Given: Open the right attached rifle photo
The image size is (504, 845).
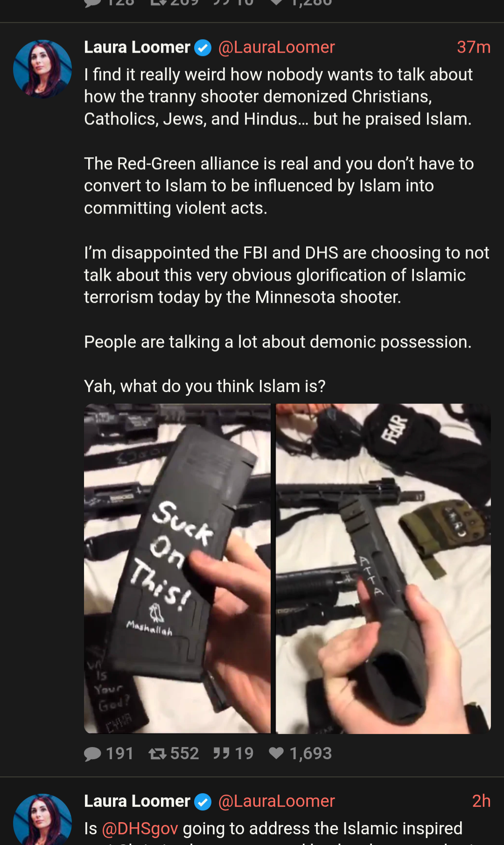Looking at the screenshot, I should [383, 568].
